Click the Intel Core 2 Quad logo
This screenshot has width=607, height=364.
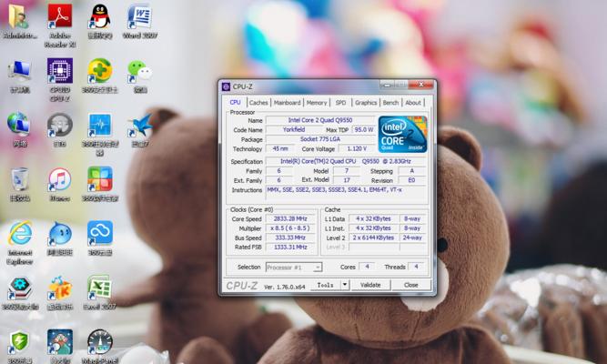pos(402,134)
